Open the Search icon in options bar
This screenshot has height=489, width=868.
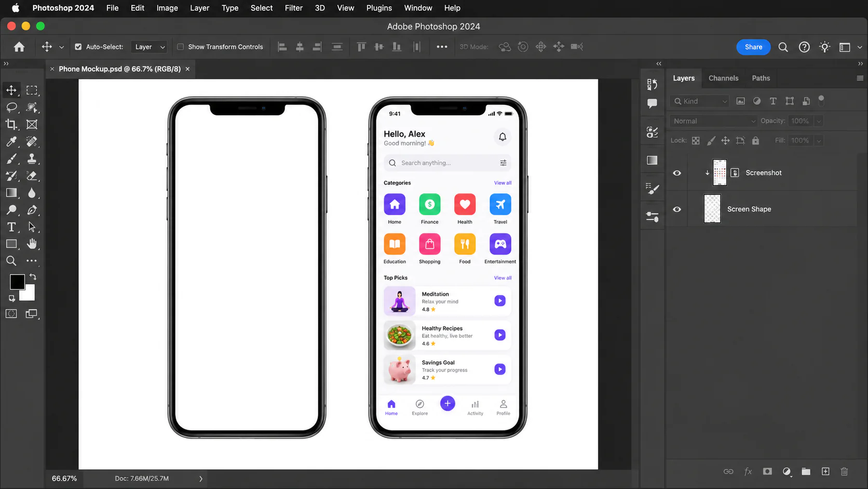point(783,47)
